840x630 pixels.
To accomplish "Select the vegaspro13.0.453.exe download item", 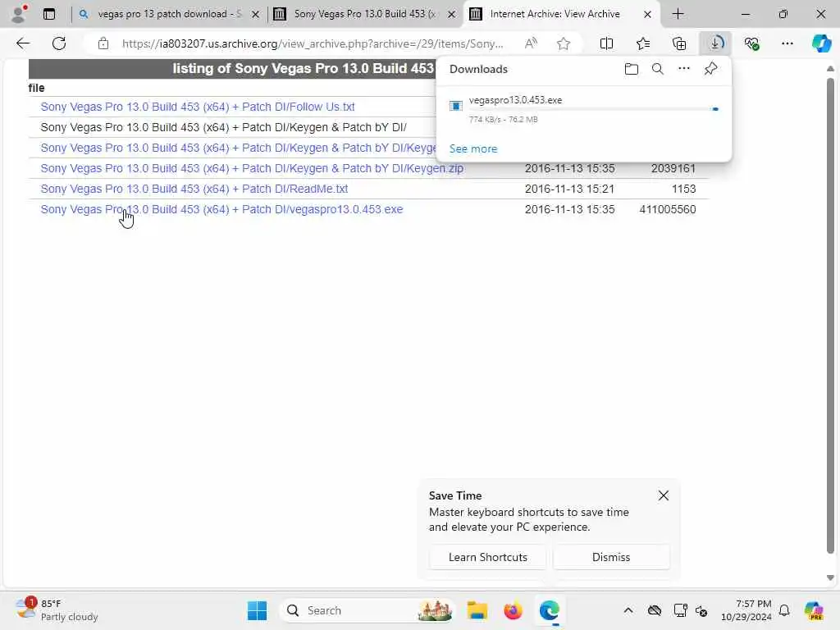I will (584, 109).
